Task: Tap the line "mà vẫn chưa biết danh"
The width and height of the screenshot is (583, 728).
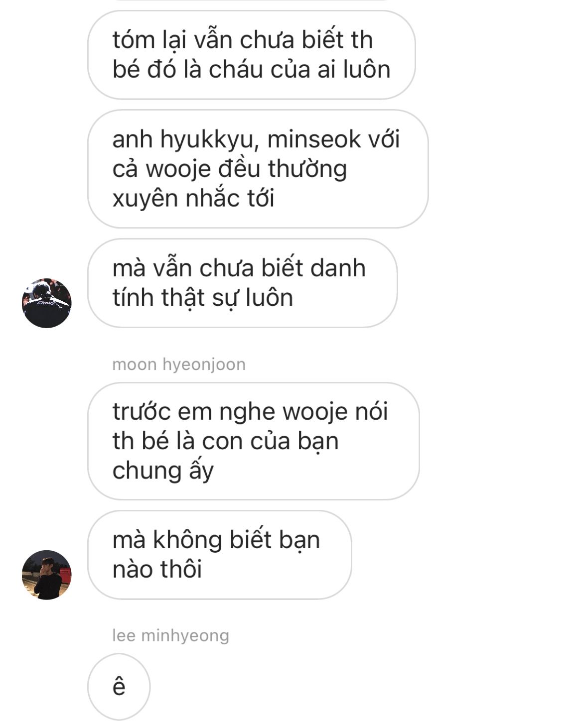Action: (x=239, y=268)
